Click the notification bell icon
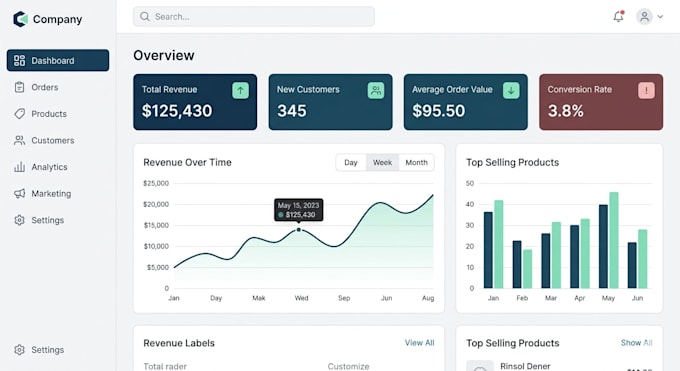This screenshot has height=371, width=680. pos(618,16)
